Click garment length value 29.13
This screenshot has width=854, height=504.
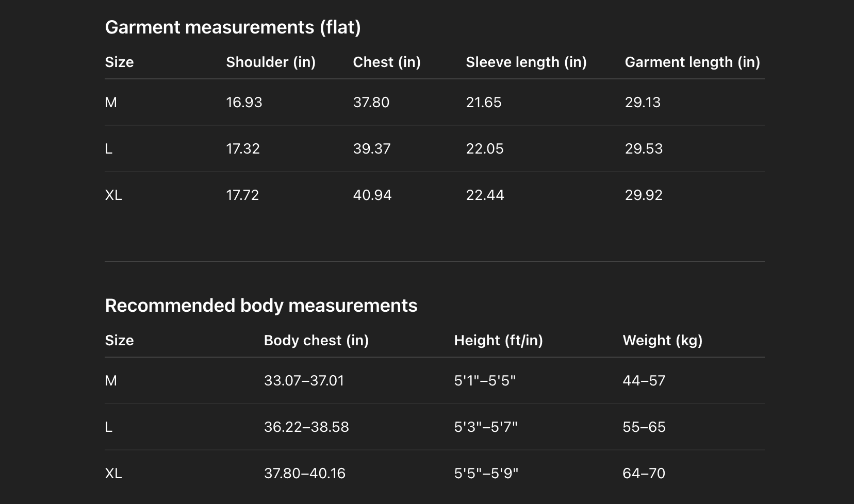click(x=643, y=103)
